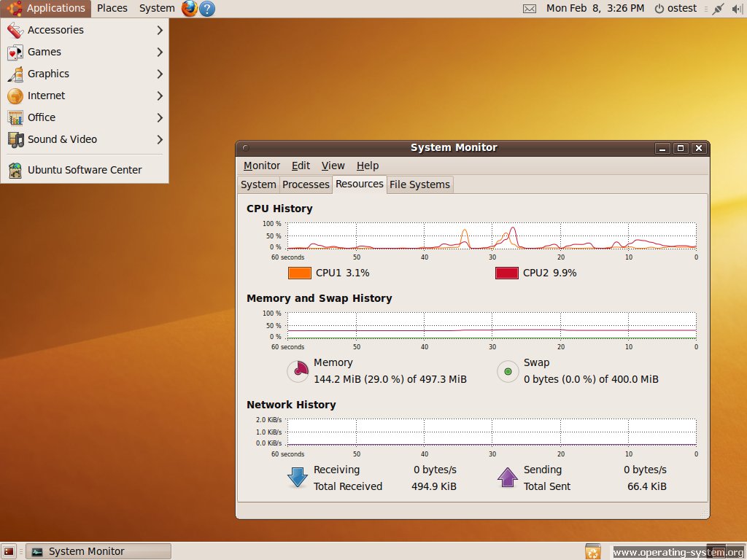Open the ostest user session menu
747x560 pixels.
click(676, 9)
